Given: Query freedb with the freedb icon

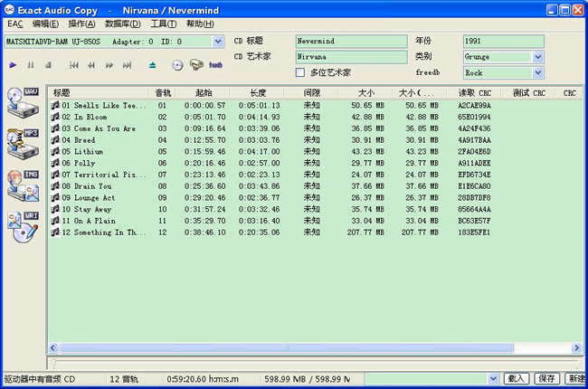Looking at the screenshot, I should pyautogui.click(x=215, y=65).
